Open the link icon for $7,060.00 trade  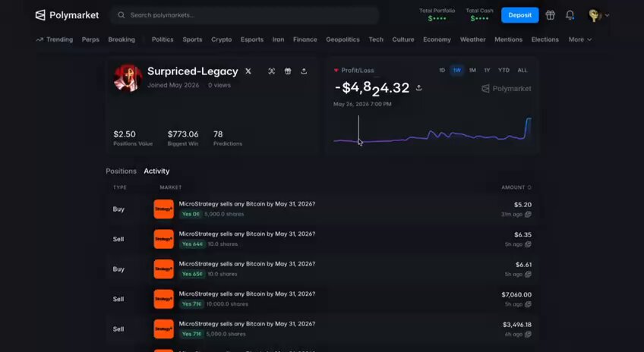[x=528, y=304]
